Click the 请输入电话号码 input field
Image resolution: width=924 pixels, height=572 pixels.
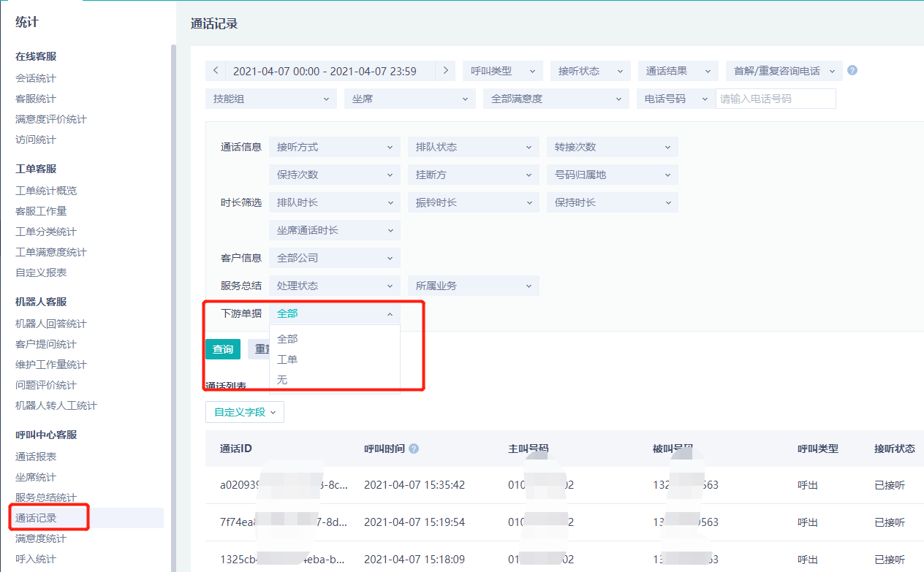coord(775,99)
